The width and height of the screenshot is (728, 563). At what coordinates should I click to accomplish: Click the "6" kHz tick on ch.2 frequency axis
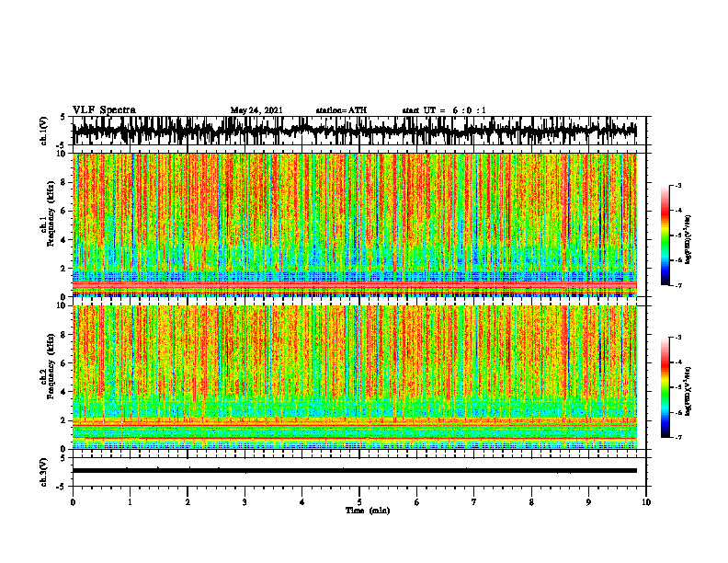[x=63, y=363]
